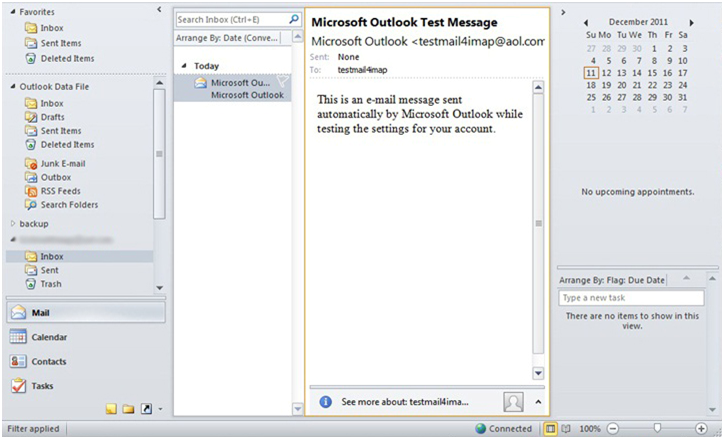The width and height of the screenshot is (724, 439).
Task: Collapse the blurred email account node
Action: [13, 239]
